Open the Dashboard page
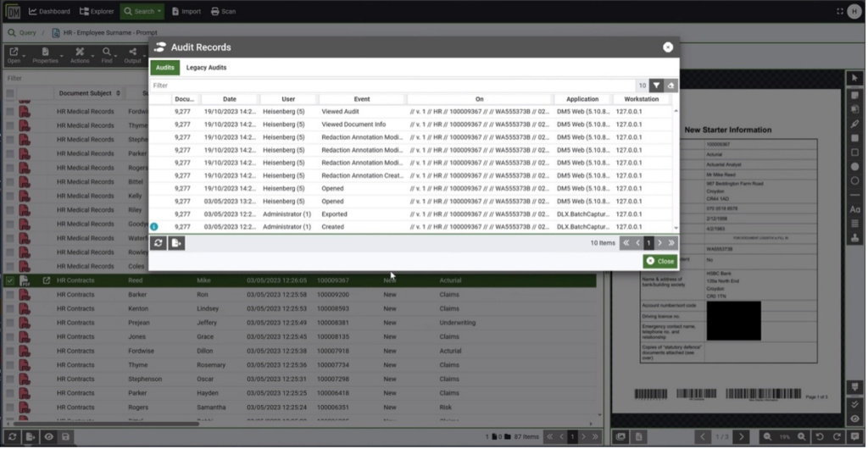The width and height of the screenshot is (868, 449). coord(49,11)
